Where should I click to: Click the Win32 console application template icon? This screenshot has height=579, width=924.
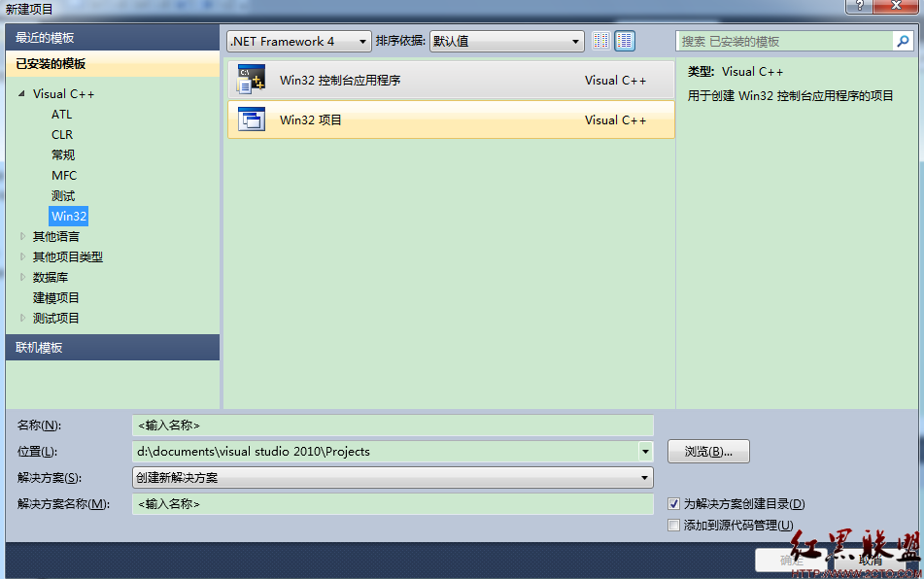(251, 80)
